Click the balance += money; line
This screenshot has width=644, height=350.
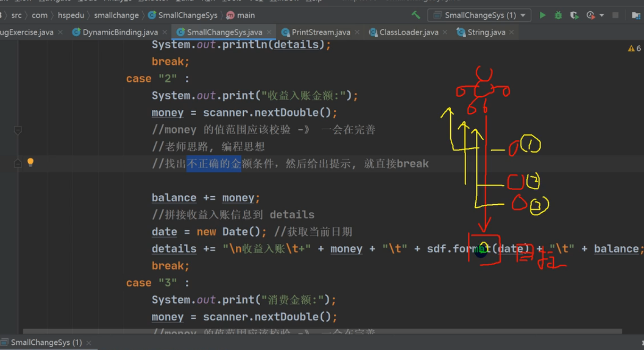(206, 198)
